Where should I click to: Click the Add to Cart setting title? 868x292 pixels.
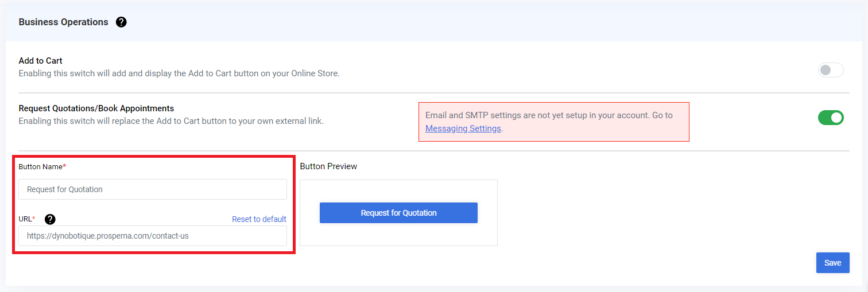[40, 61]
